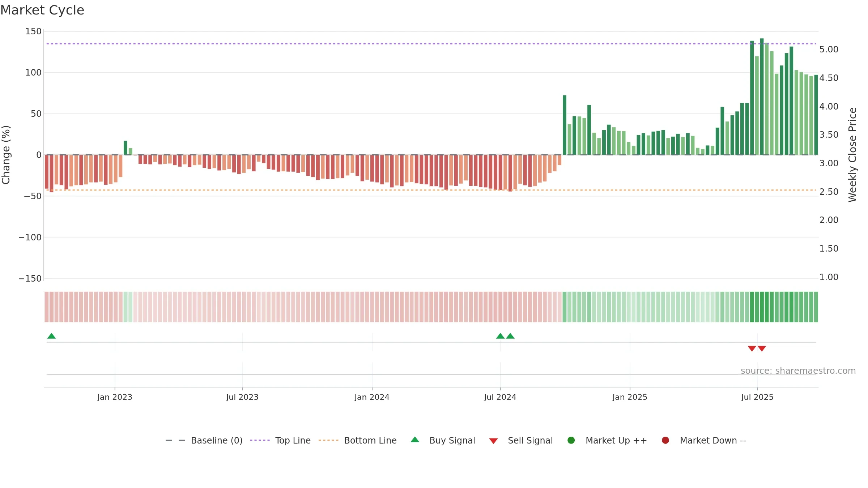Click the Market Cycle chart title
This screenshot has height=488, width=868.
(42, 10)
